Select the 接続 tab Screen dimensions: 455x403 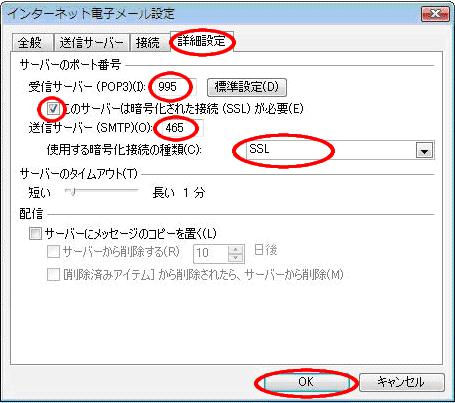[x=149, y=43]
